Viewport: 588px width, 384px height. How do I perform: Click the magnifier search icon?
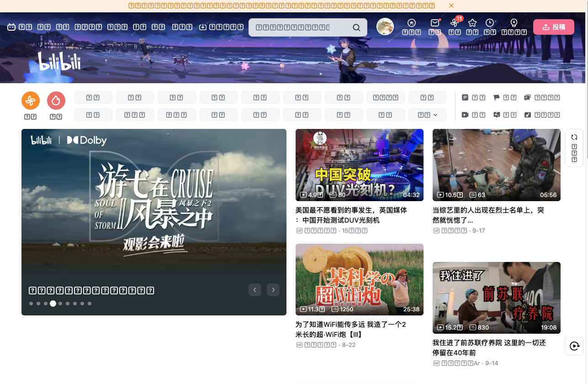point(356,27)
